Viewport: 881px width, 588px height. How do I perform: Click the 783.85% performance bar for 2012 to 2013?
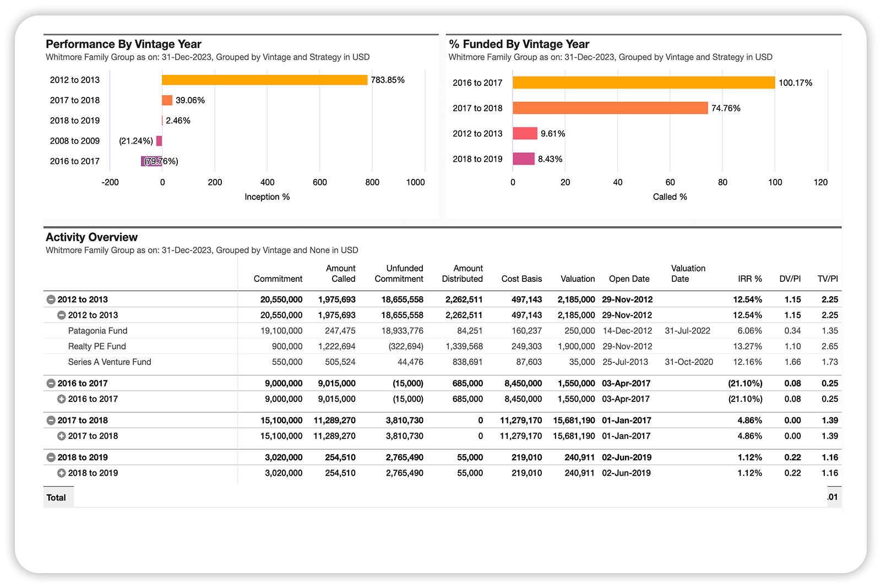pyautogui.click(x=265, y=80)
